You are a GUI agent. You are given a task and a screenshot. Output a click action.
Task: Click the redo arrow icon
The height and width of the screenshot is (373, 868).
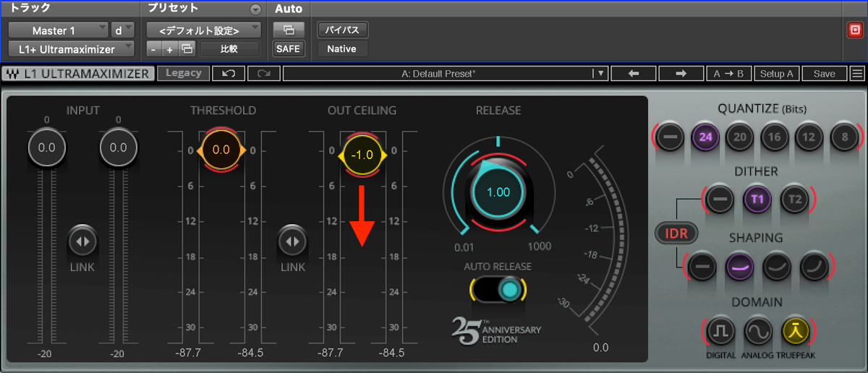(x=264, y=73)
